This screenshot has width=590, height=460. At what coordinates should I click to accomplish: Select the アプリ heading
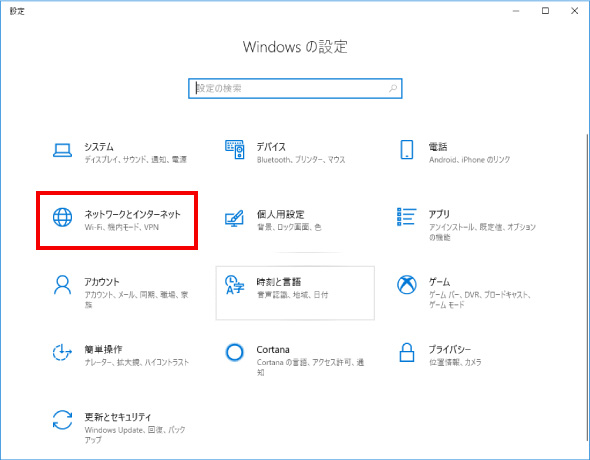(x=439, y=214)
